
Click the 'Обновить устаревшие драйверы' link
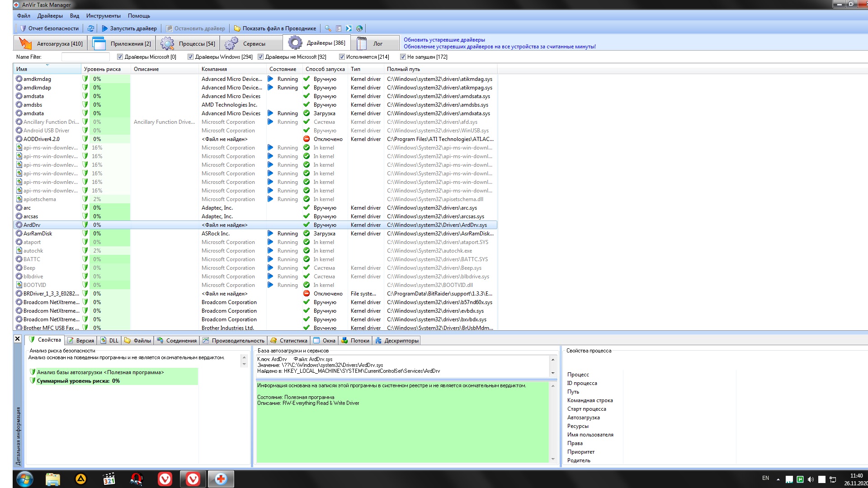click(444, 40)
